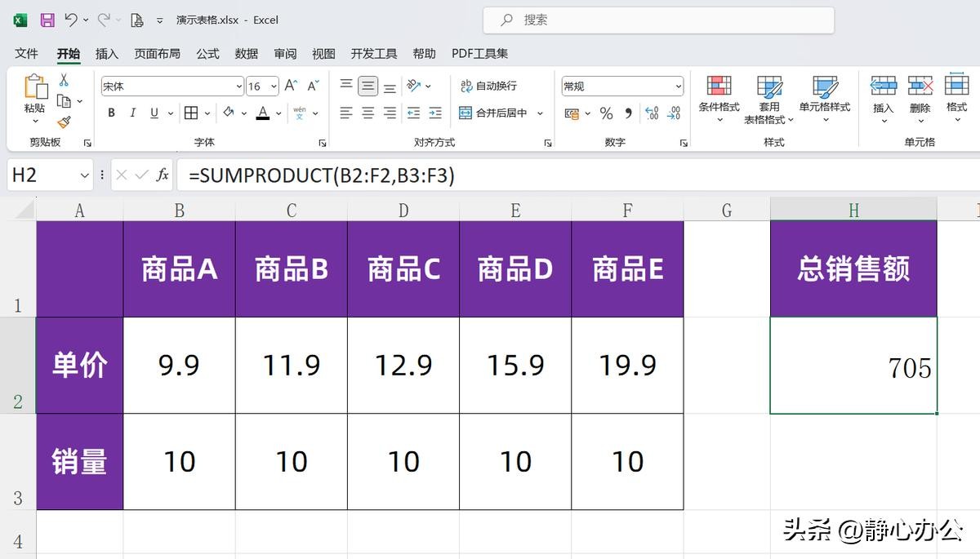Open the Name Box dropdown arrow
Viewport: 980px width, 559px height.
click(85, 175)
